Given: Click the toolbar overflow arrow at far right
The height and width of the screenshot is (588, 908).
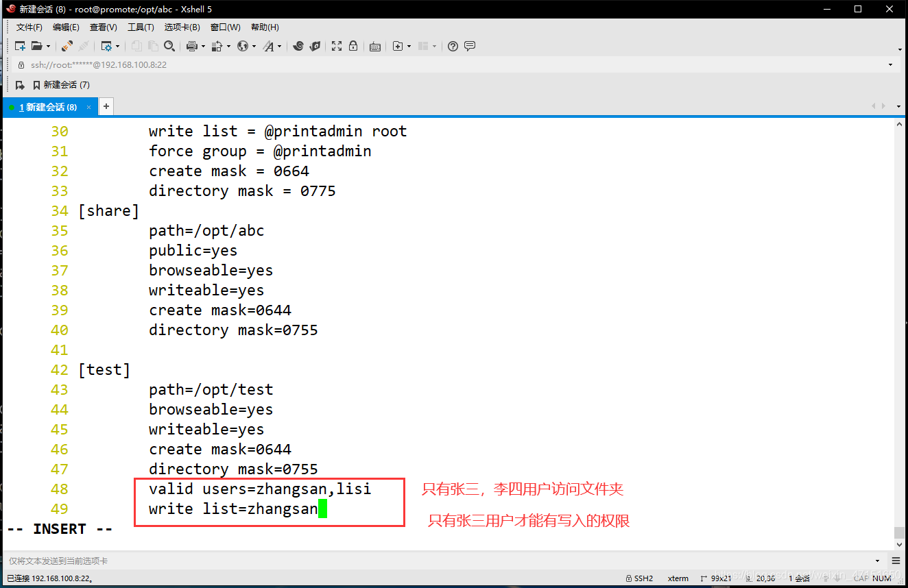Looking at the screenshot, I should pyautogui.click(x=900, y=49).
